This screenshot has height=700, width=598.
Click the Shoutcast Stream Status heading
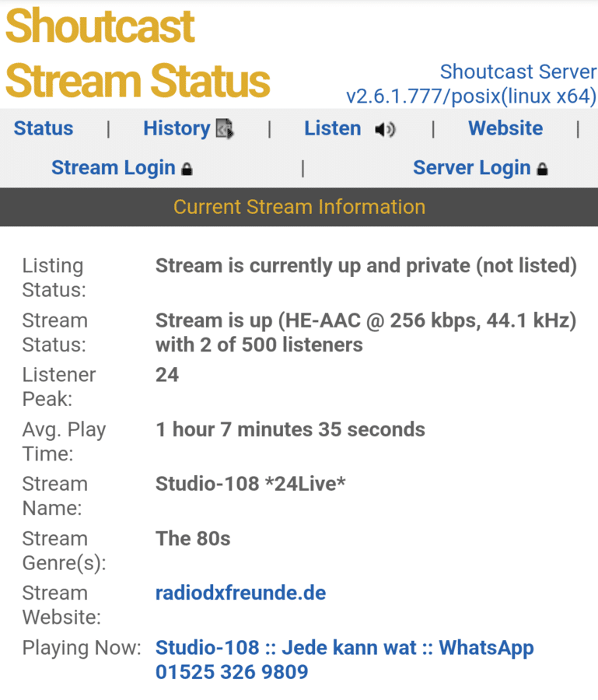point(138,53)
